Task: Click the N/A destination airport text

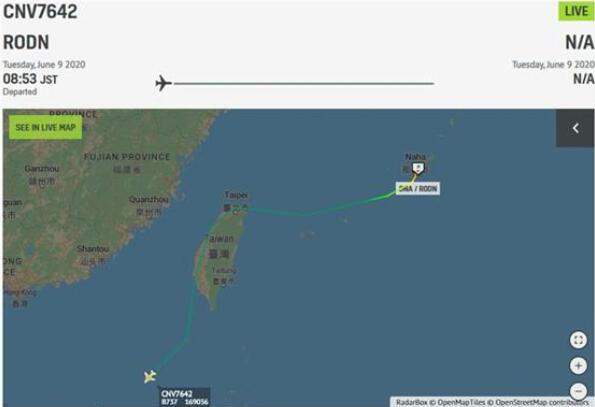Action: click(579, 42)
